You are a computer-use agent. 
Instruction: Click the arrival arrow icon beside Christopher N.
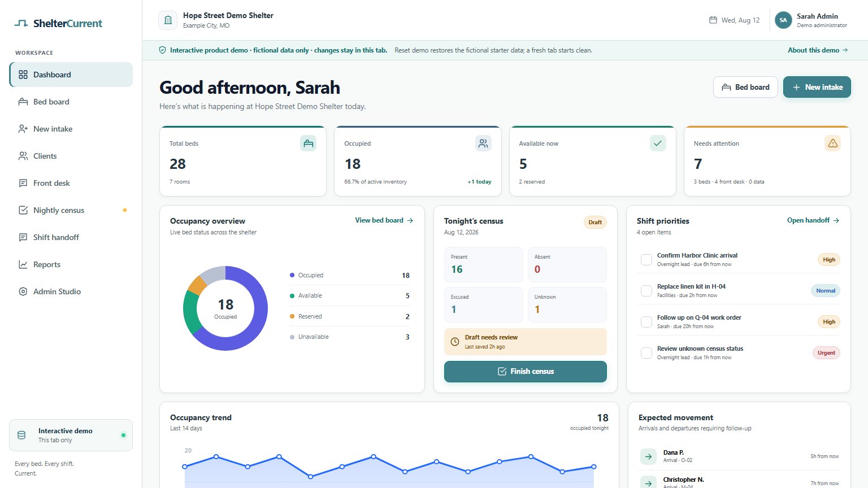click(648, 483)
